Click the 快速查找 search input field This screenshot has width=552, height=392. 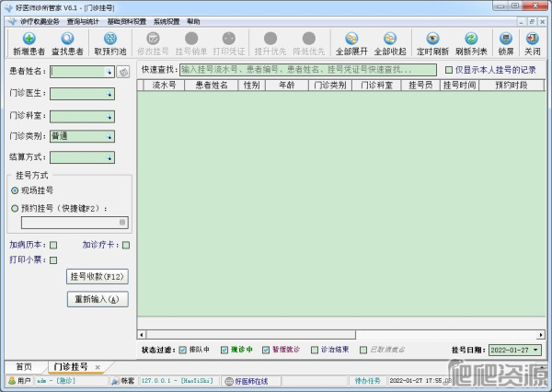click(x=307, y=69)
